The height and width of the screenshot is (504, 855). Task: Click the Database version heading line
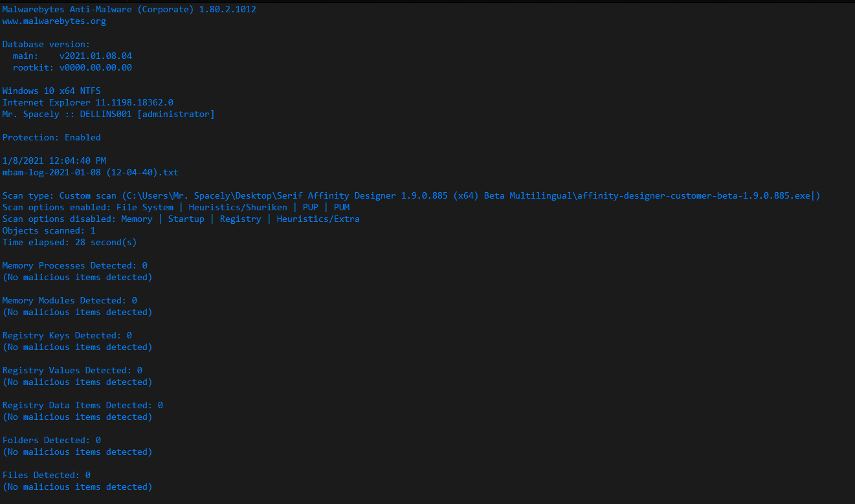(47, 45)
